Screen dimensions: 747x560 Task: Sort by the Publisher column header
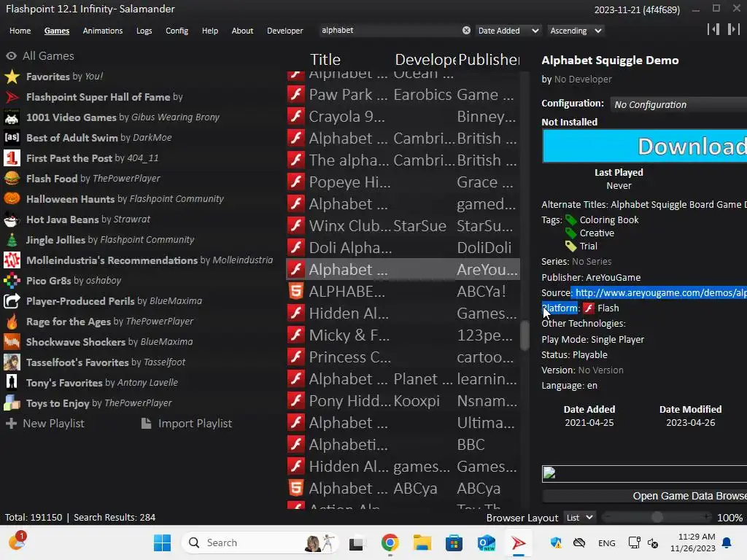(x=489, y=60)
